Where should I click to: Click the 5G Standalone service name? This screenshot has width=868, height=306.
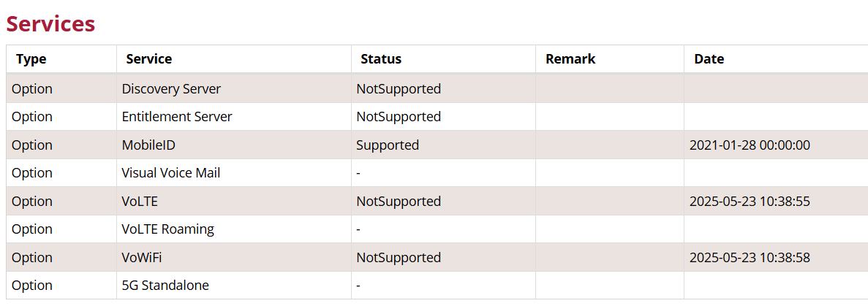pyautogui.click(x=165, y=286)
